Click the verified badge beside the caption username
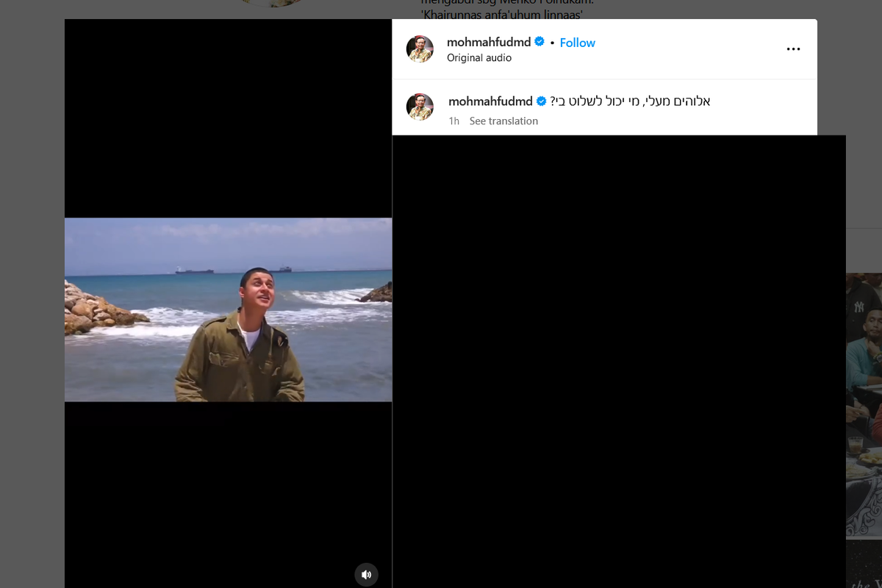The width and height of the screenshot is (882, 588). click(542, 101)
